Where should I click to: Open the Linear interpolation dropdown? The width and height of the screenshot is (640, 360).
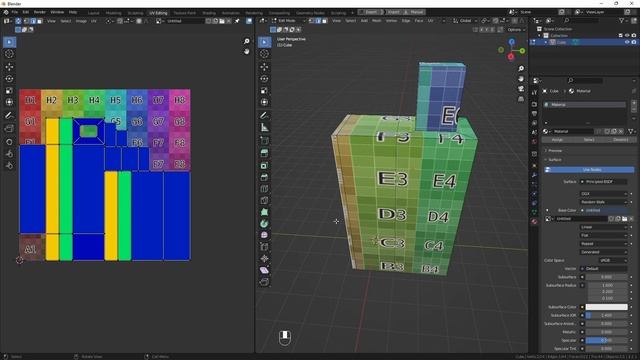pos(604,227)
